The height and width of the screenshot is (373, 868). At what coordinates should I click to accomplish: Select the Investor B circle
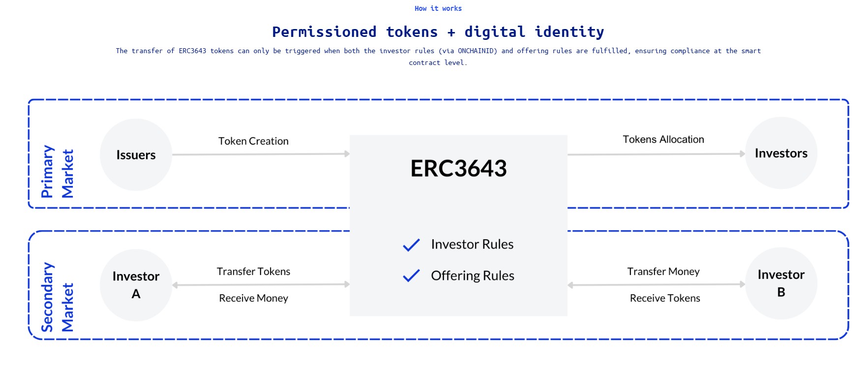[781, 283]
